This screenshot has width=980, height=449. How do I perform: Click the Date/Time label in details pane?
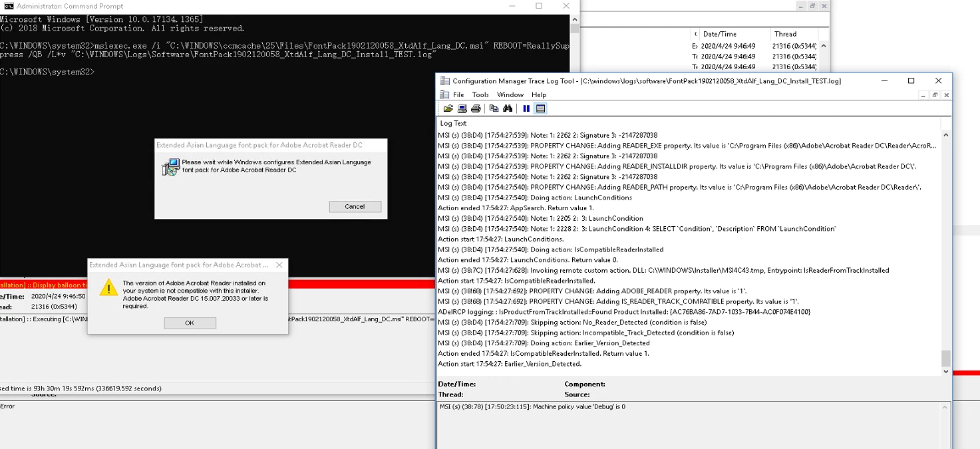point(456,384)
